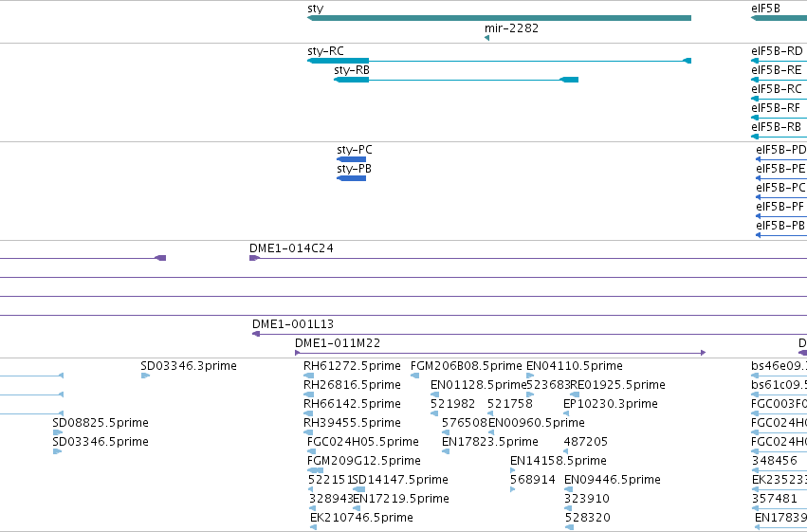The height and width of the screenshot is (532, 807).
Task: Select the sty-RC transcript label
Action: click(x=325, y=51)
